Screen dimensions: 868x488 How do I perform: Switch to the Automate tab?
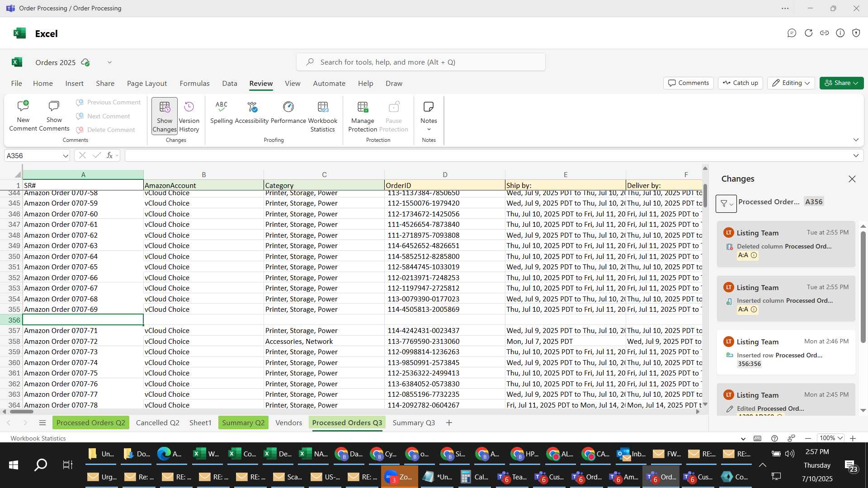tap(329, 84)
